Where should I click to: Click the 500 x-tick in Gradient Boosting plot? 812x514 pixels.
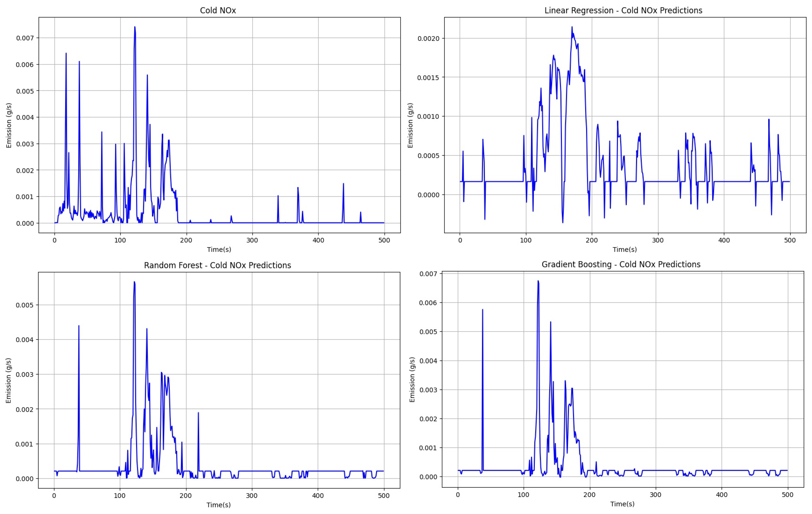(x=787, y=495)
